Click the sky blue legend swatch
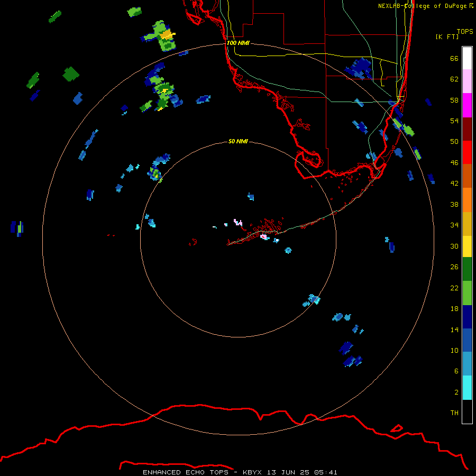476x476 pixels. point(467,364)
